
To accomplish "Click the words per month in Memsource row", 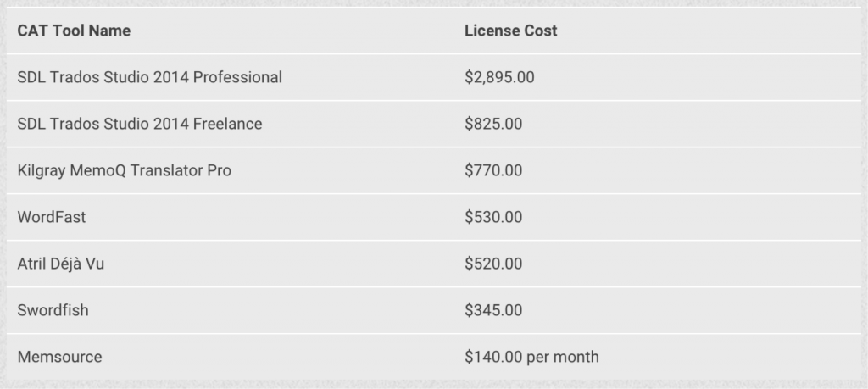I will pyautogui.click(x=563, y=358).
